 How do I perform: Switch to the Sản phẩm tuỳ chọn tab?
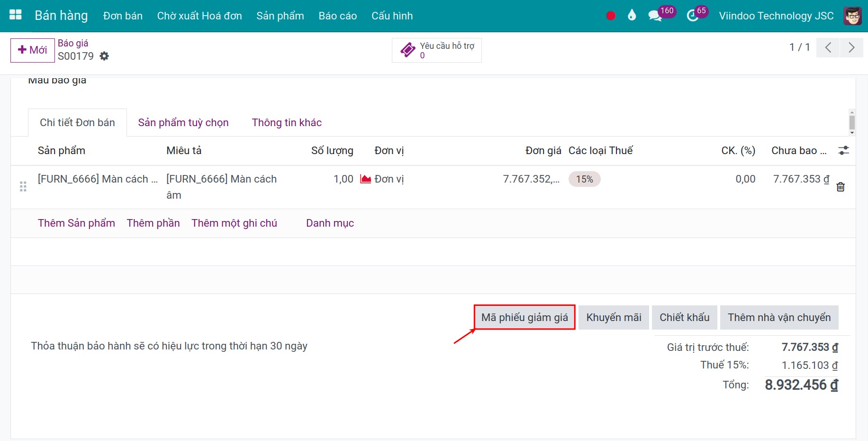coord(183,123)
